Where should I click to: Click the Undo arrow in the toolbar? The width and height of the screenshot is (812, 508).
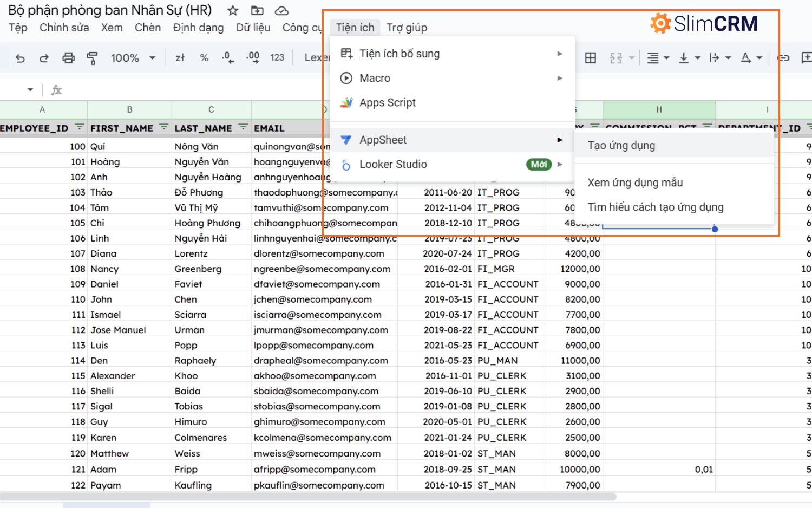(x=20, y=58)
